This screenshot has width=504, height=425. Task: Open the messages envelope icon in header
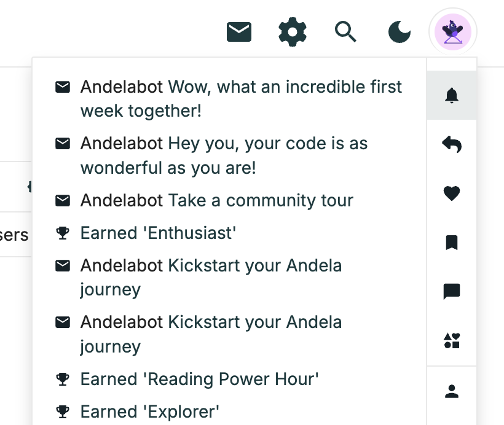pos(239,32)
